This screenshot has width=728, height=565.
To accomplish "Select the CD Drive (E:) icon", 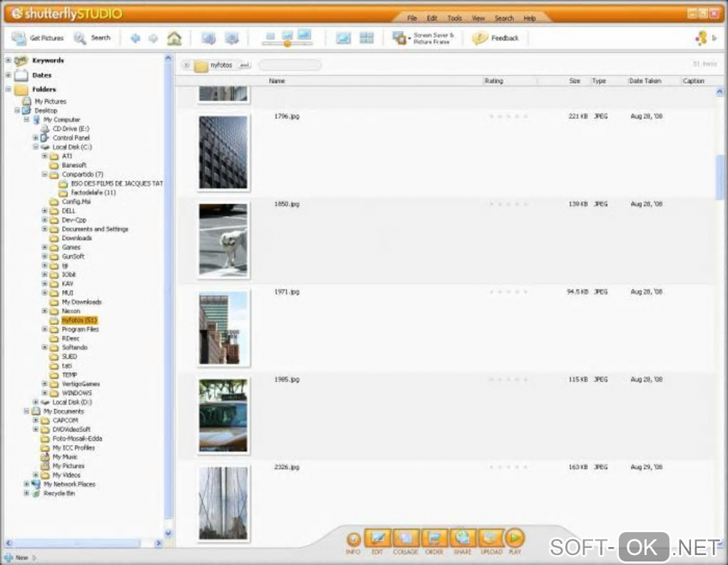I will pos(46,129).
